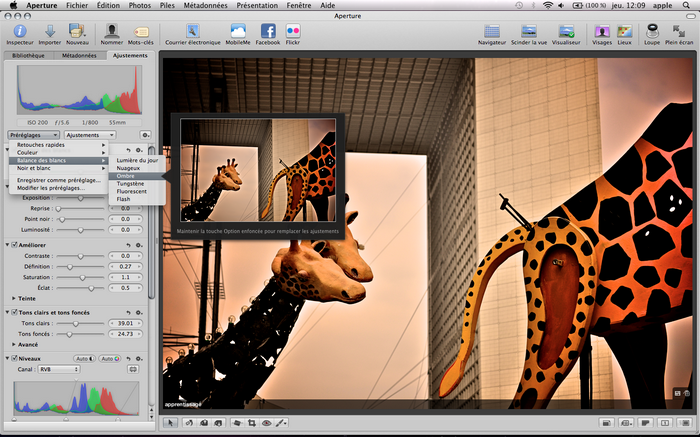Toggle quarter-tone levels button beside Canal

click(x=133, y=369)
